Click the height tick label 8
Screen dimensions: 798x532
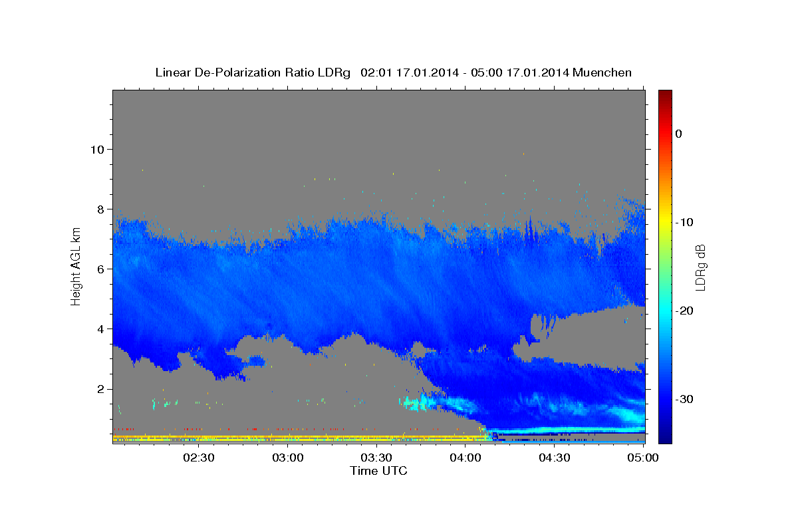pos(101,209)
